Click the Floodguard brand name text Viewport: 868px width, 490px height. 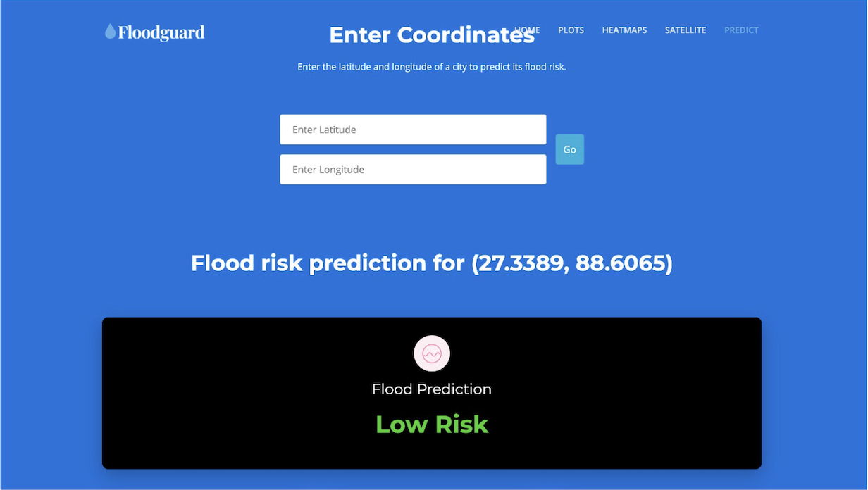point(161,32)
